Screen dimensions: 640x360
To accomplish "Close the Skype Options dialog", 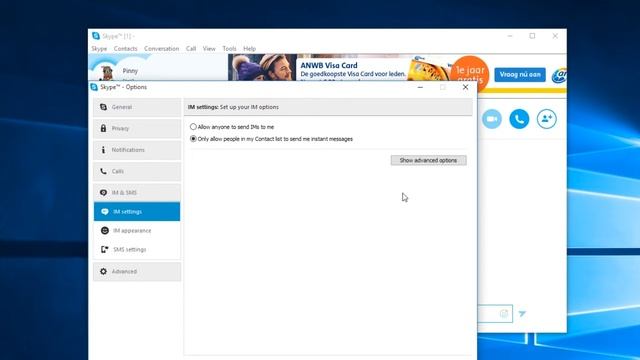I will 465,87.
